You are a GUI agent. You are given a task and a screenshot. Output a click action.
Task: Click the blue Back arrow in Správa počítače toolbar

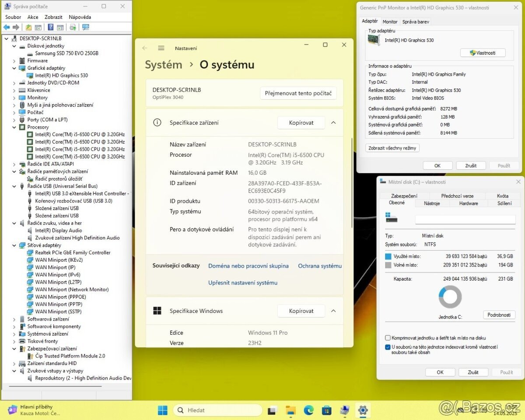click(x=7, y=27)
